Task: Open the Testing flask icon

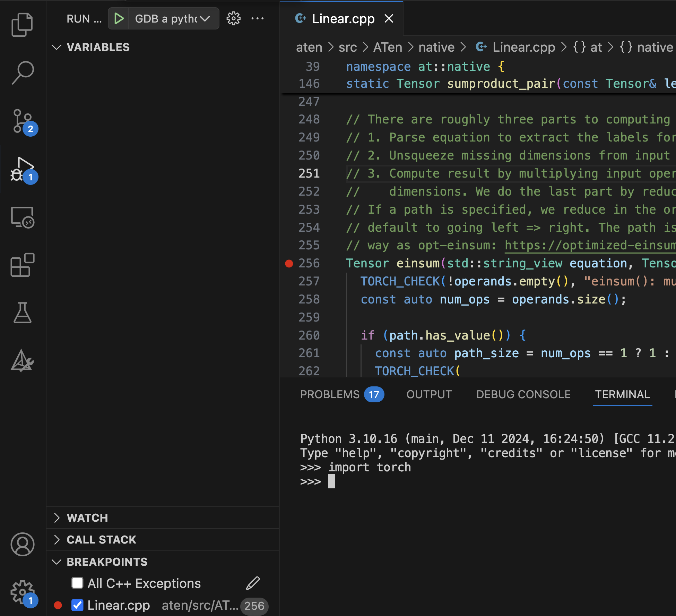Action: tap(22, 313)
